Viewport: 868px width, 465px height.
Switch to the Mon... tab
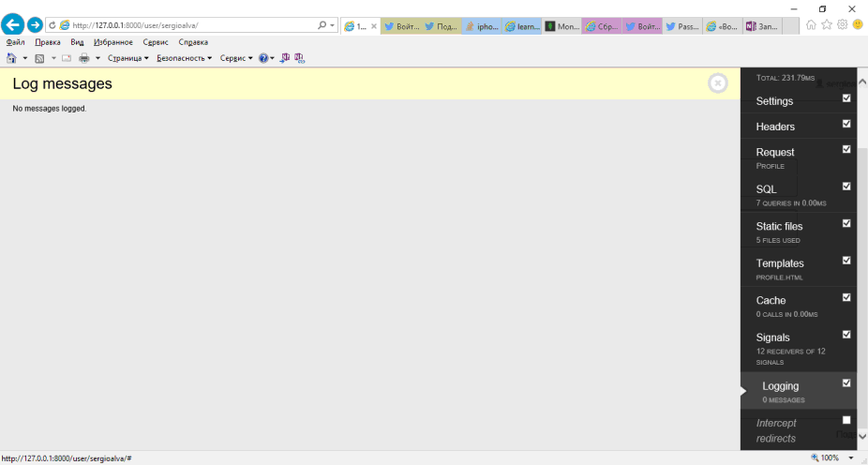coord(561,26)
